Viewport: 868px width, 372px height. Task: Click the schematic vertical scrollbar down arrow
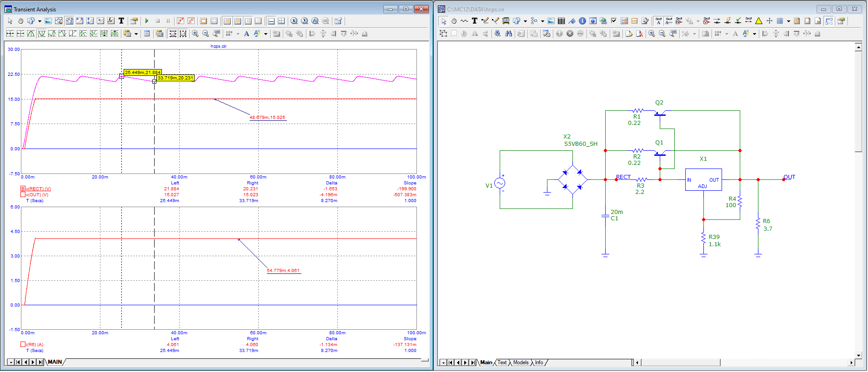[858, 356]
